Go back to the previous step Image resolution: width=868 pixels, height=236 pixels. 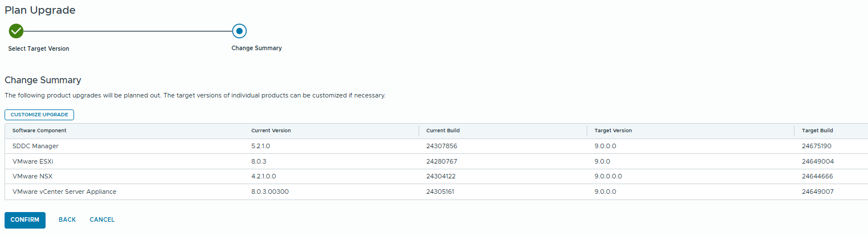point(67,220)
